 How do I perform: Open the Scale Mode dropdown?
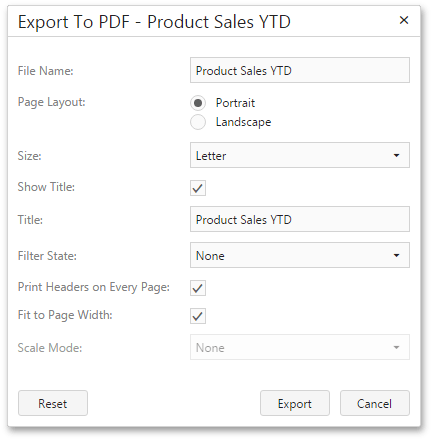click(300, 347)
